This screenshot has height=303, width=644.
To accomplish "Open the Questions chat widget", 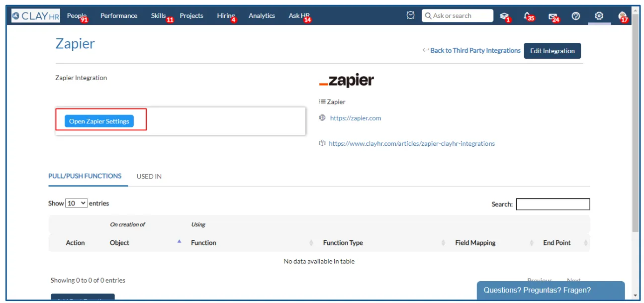I will [x=551, y=290].
